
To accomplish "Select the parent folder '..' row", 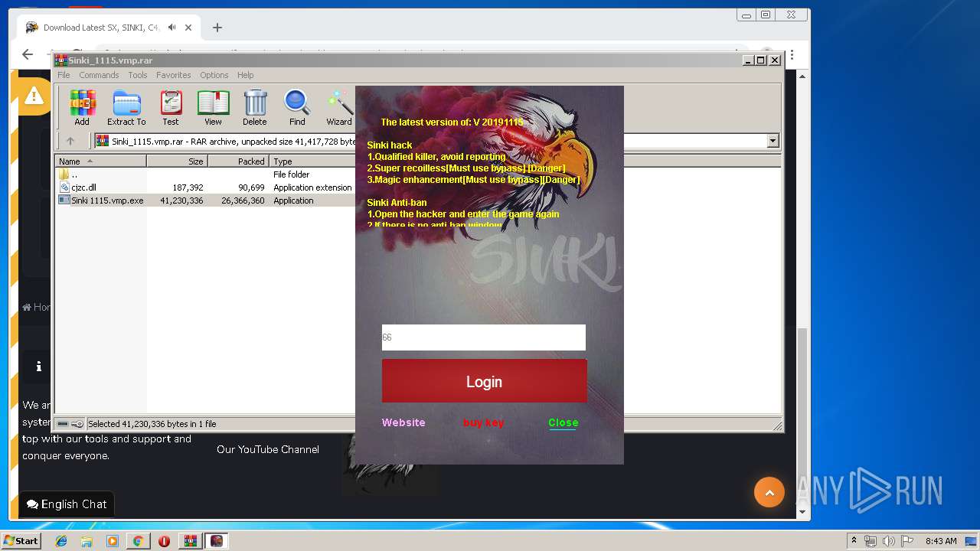I will click(x=206, y=174).
